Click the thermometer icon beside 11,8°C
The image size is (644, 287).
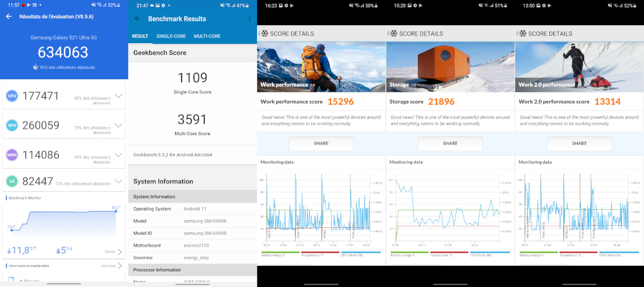[x=9, y=251]
